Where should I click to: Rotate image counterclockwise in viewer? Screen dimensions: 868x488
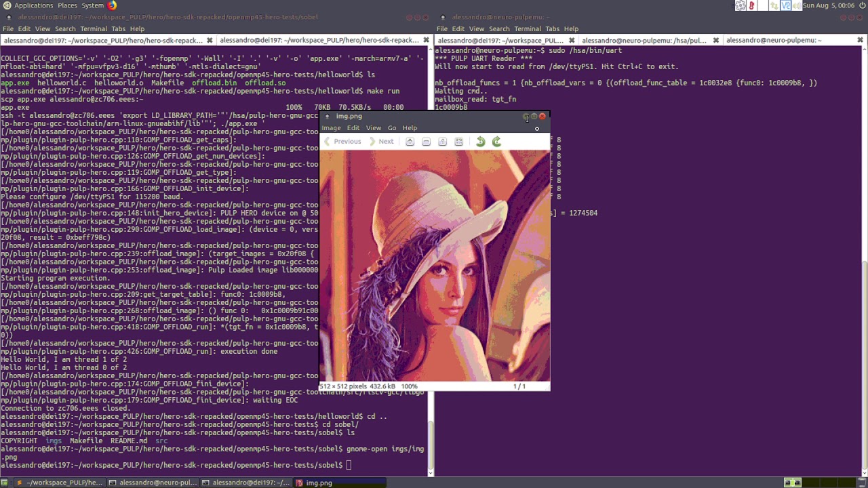tap(480, 142)
